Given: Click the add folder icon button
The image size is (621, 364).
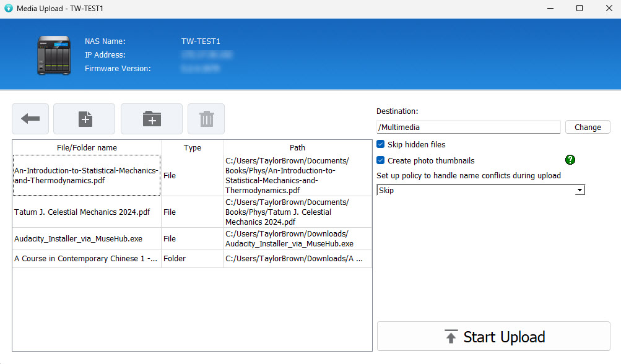Looking at the screenshot, I should click(x=152, y=119).
